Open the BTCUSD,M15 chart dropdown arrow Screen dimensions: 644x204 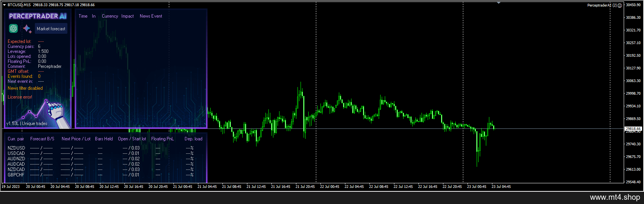(x=4, y=5)
